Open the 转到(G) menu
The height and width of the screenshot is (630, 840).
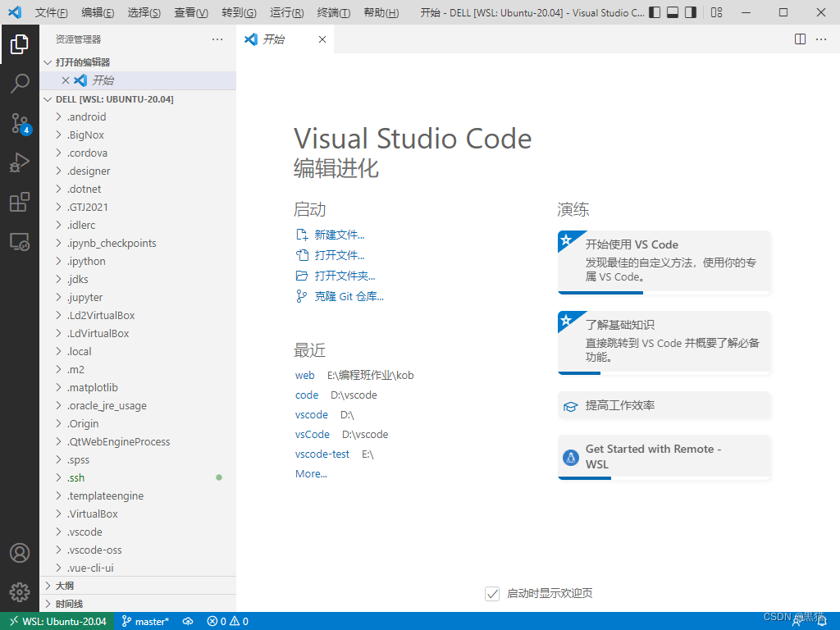click(x=239, y=12)
